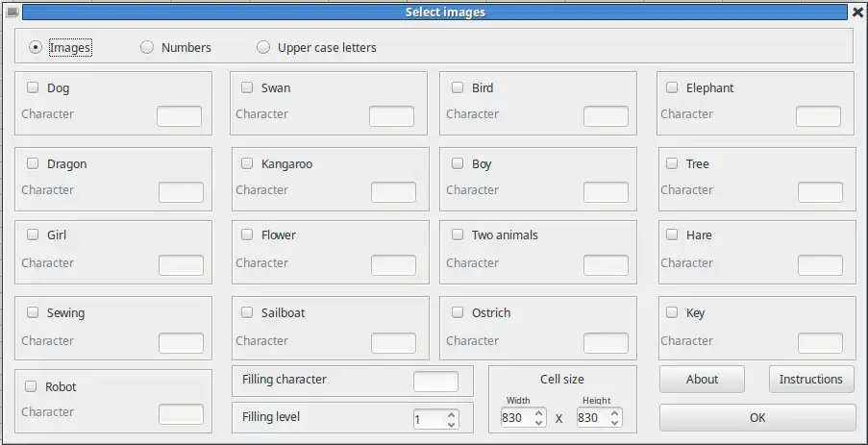Increase the Filling level value

tap(452, 414)
